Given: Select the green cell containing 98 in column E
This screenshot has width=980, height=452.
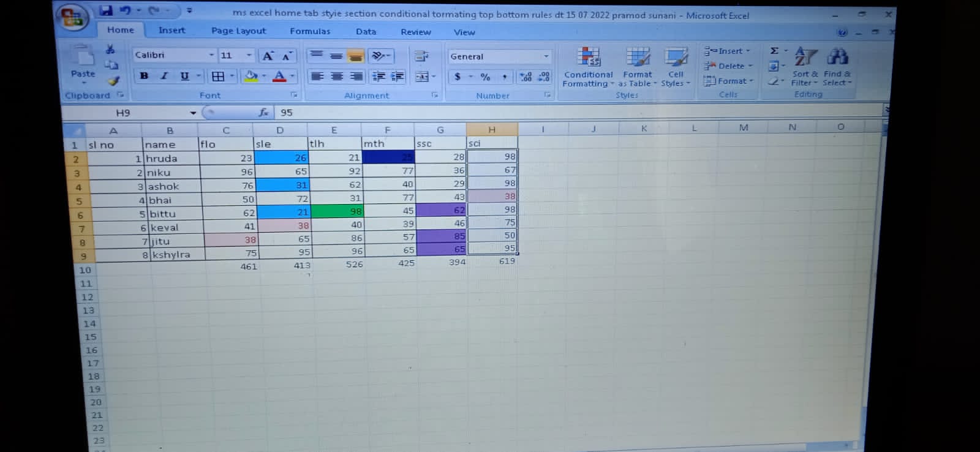Looking at the screenshot, I should pyautogui.click(x=336, y=211).
